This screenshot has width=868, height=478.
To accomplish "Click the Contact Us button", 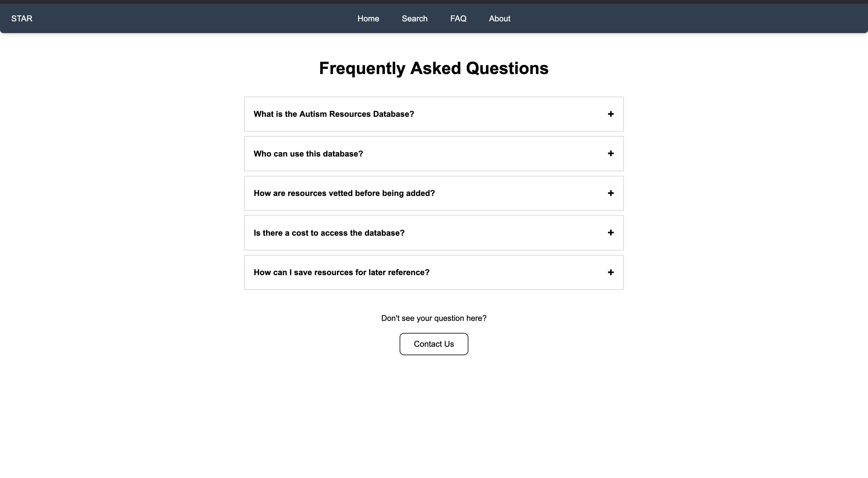I will (434, 344).
